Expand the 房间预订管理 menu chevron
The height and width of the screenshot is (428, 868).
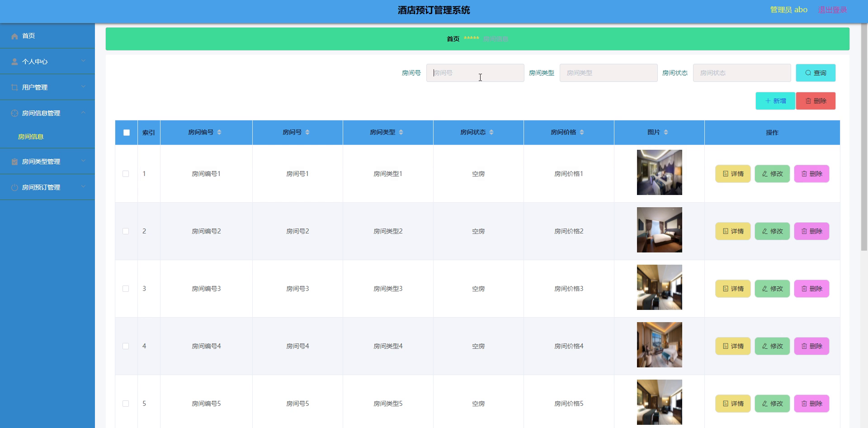click(x=83, y=186)
